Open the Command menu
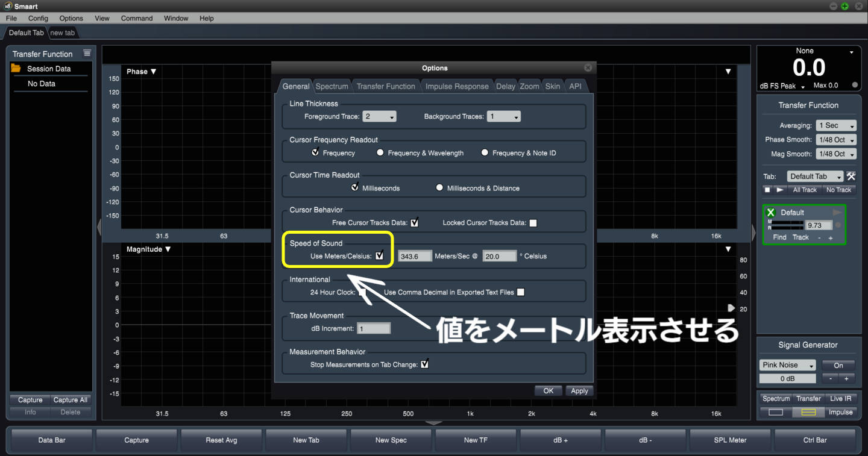The width and height of the screenshot is (868, 456). tap(137, 18)
